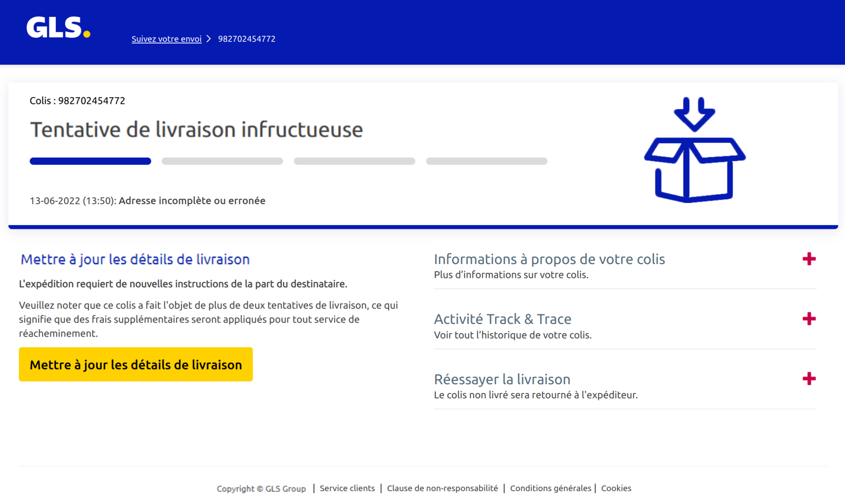The image size is (845, 504).
Task: Click the 'Colis : 982702454772' label
Action: [77, 101]
